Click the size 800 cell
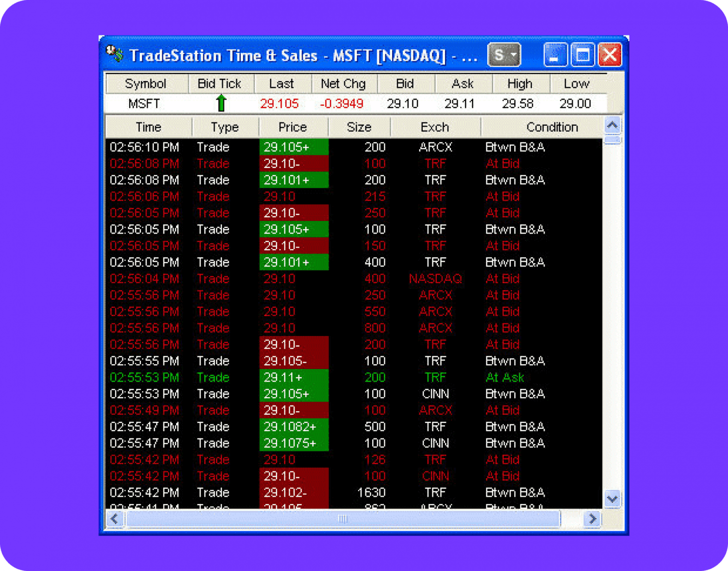Screen dimensions: 728x571 [375, 328]
